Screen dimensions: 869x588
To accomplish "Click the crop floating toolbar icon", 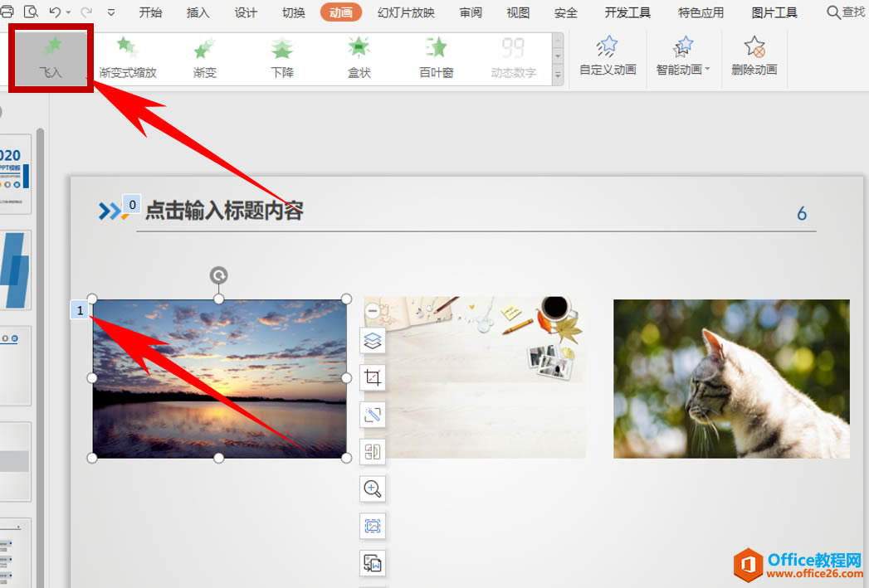I will coord(373,377).
